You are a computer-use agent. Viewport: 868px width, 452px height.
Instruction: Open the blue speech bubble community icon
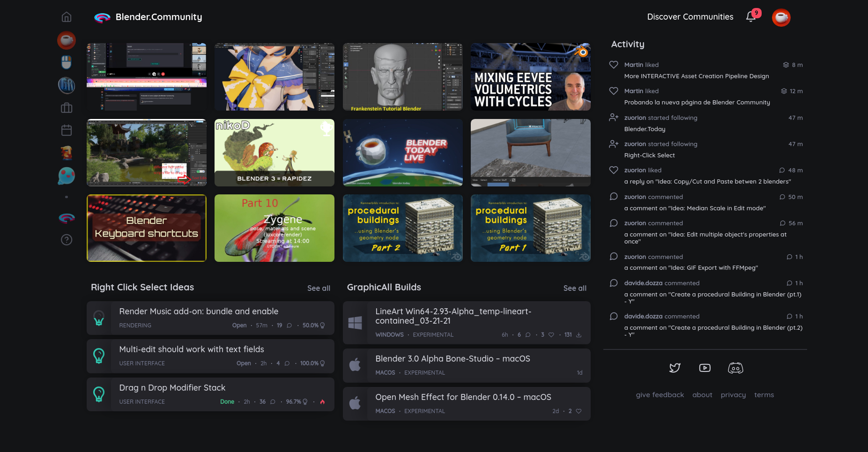pyautogui.click(x=67, y=176)
